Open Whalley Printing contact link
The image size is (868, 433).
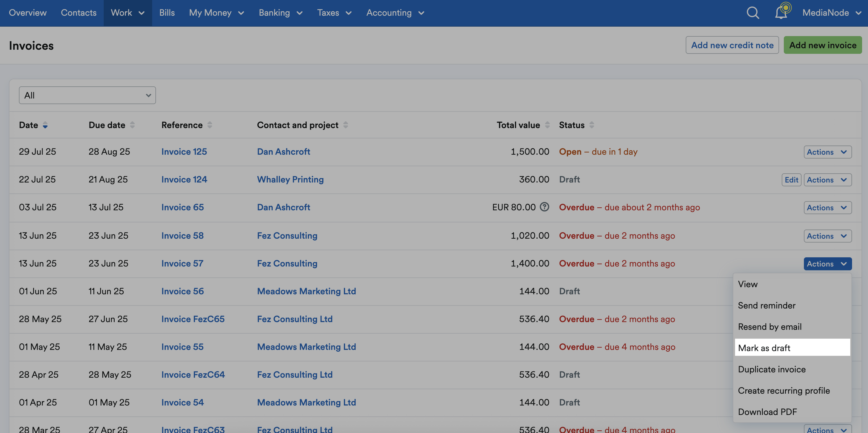pos(290,180)
